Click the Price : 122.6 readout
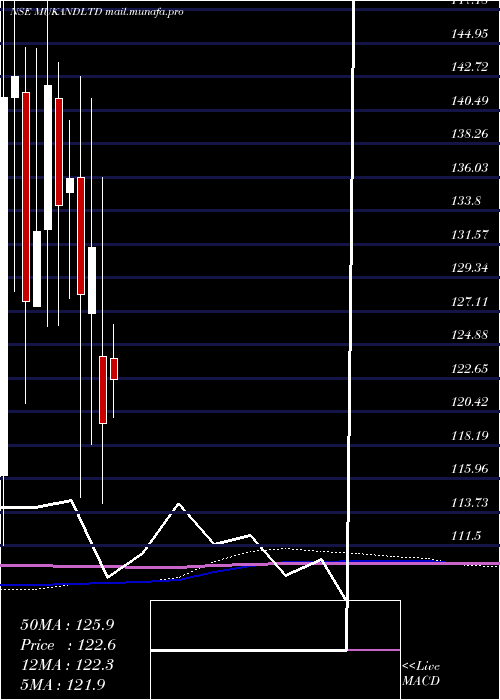Viewport: 500px width, 700px height. click(x=68, y=645)
